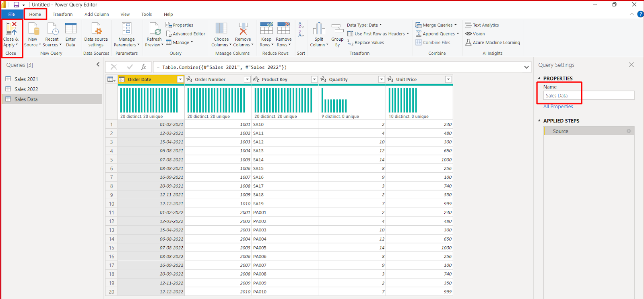Select the Sales 2021 query
Screen dimensions: 644x299
click(x=26, y=79)
